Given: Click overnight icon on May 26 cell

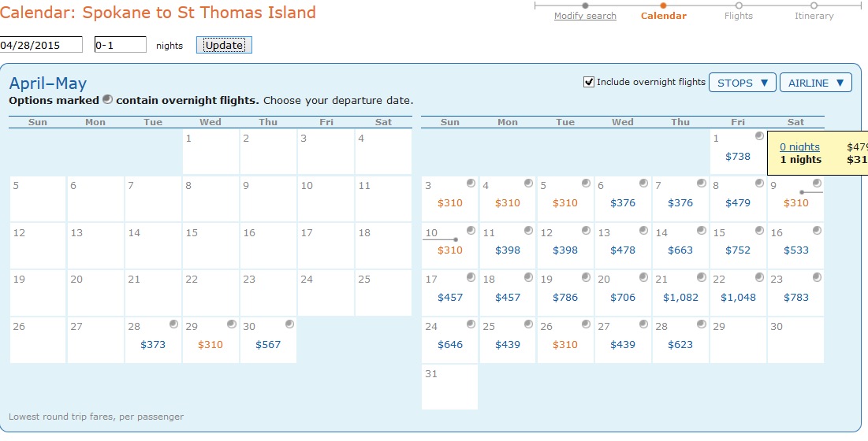Looking at the screenshot, I should (586, 324).
